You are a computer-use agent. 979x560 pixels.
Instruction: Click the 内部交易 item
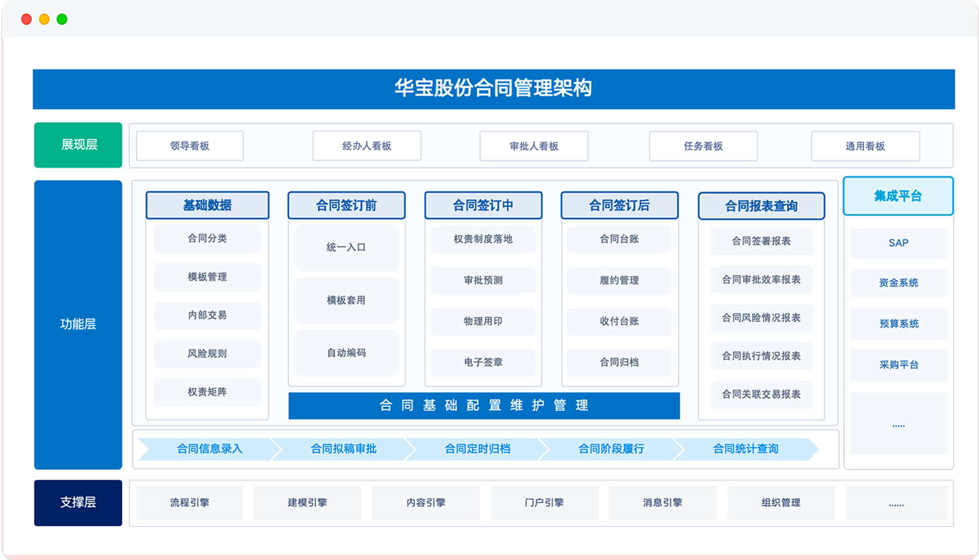[208, 315]
